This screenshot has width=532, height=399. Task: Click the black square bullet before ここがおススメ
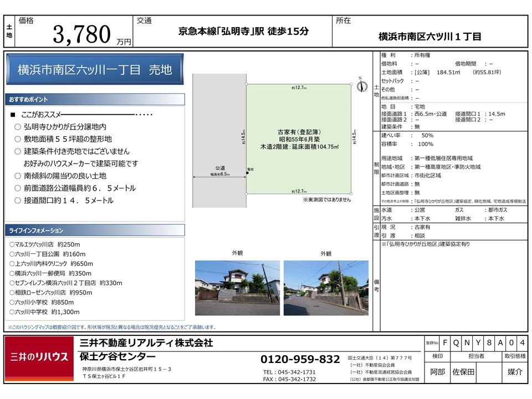pyautogui.click(x=14, y=115)
